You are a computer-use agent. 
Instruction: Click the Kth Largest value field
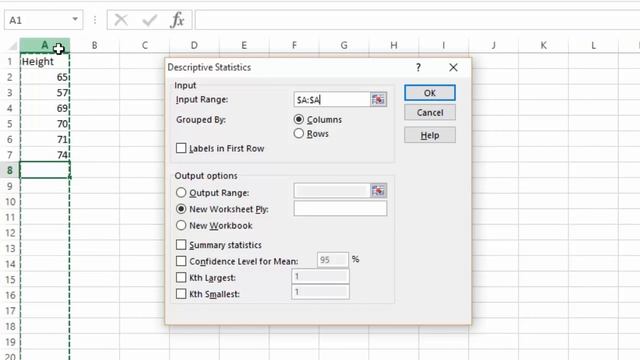(320, 276)
